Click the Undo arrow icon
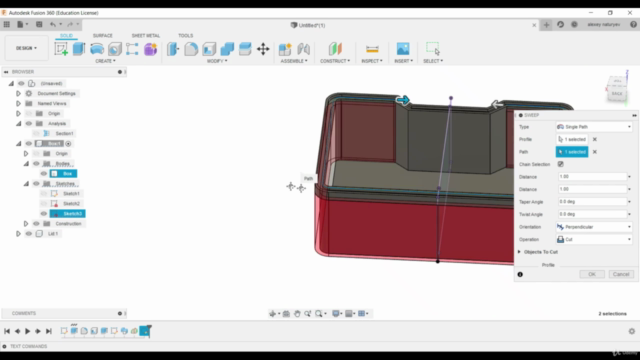The height and width of the screenshot is (360, 640). 53,24
